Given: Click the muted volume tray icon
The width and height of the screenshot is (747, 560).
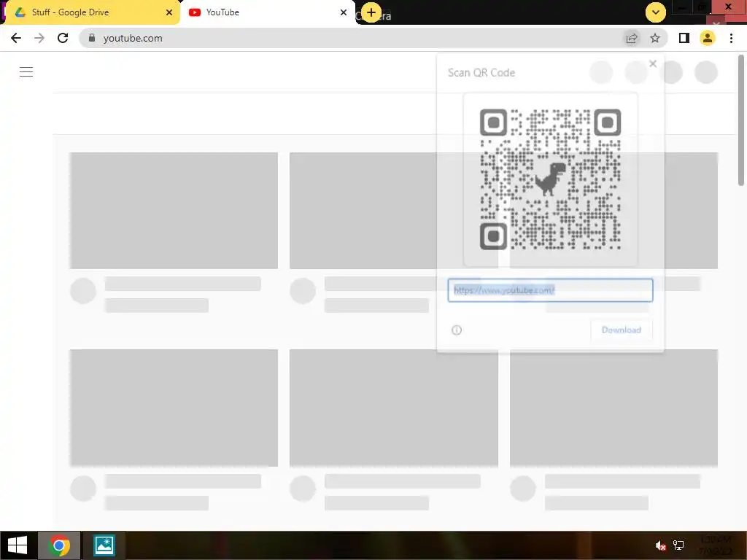Looking at the screenshot, I should [660, 545].
